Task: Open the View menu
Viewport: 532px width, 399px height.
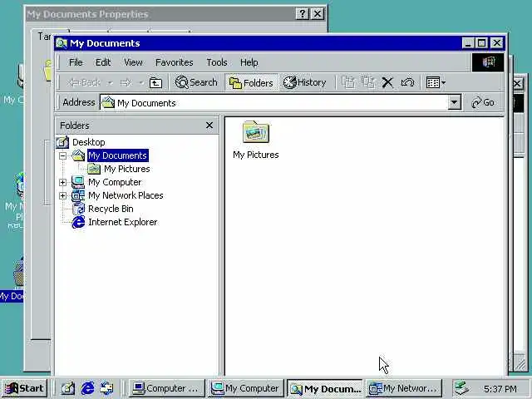Action: tap(133, 62)
